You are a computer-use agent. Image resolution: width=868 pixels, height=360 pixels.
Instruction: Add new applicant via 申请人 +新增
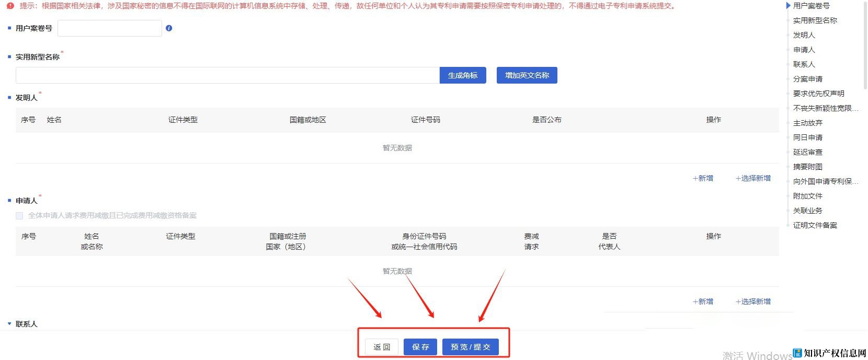click(703, 301)
